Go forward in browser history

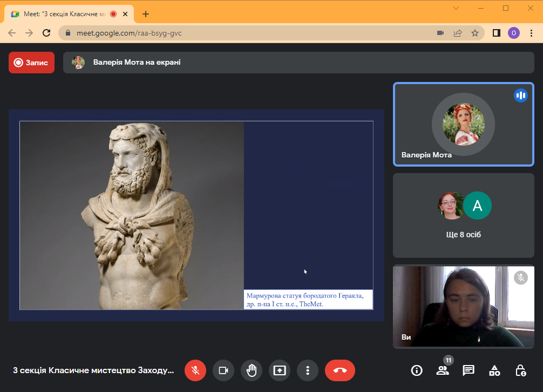[29, 33]
